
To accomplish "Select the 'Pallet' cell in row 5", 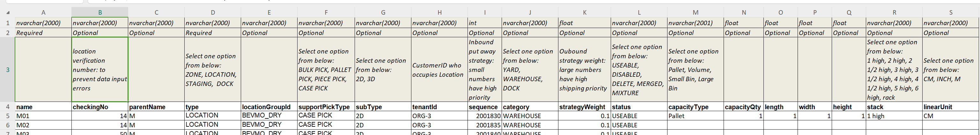I will (695, 116).
